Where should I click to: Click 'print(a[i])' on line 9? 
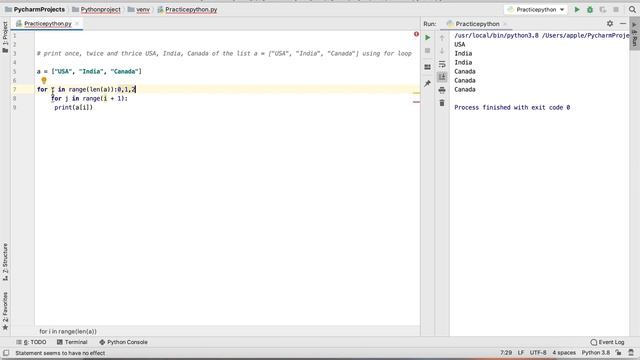(x=73, y=107)
